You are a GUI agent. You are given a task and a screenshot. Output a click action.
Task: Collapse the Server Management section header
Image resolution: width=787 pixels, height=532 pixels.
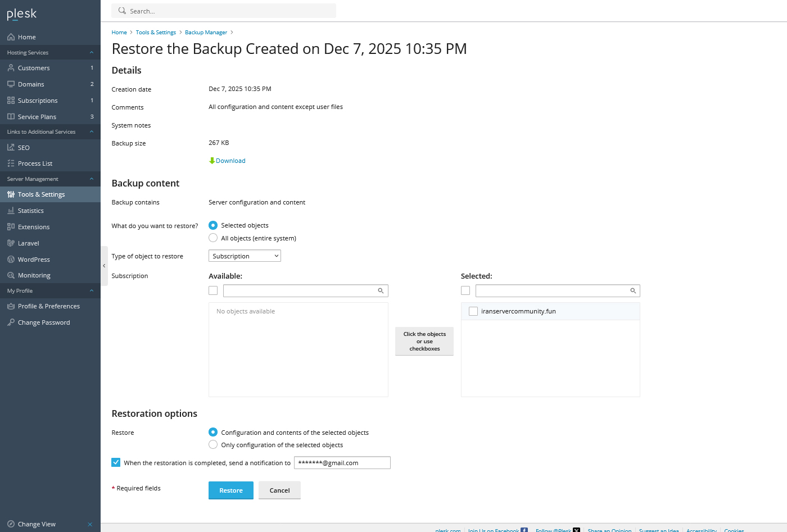point(50,179)
